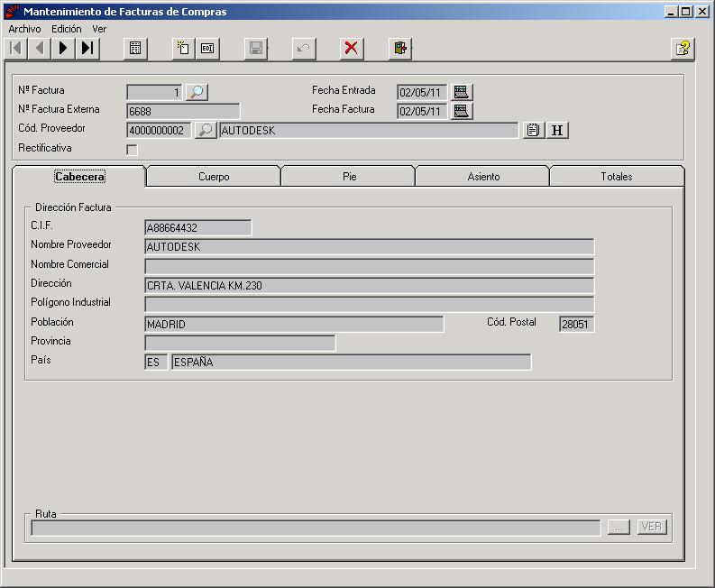Open supplier notes clipboard icon
Viewport: 715px width, 588px height.
point(534,130)
